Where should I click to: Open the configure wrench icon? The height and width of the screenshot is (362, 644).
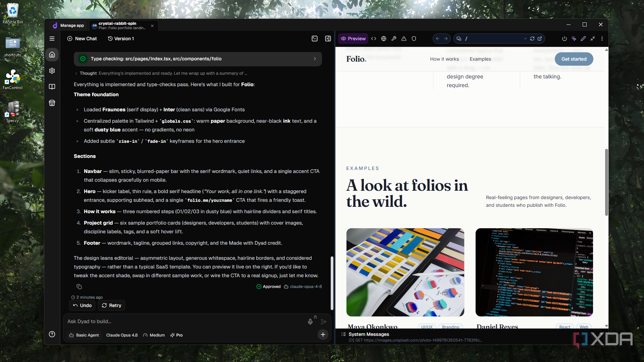[394, 39]
